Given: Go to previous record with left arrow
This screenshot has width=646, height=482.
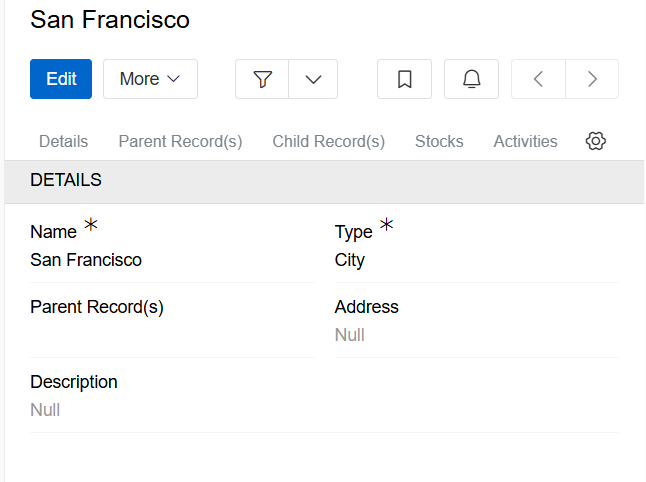Looking at the screenshot, I should click(538, 79).
